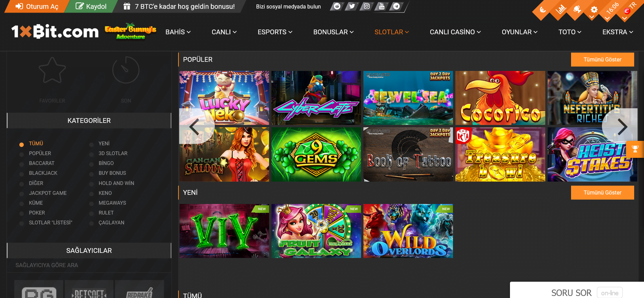Show all popular games with Tümünü Göster
The width and height of the screenshot is (644, 298).
coord(602,59)
